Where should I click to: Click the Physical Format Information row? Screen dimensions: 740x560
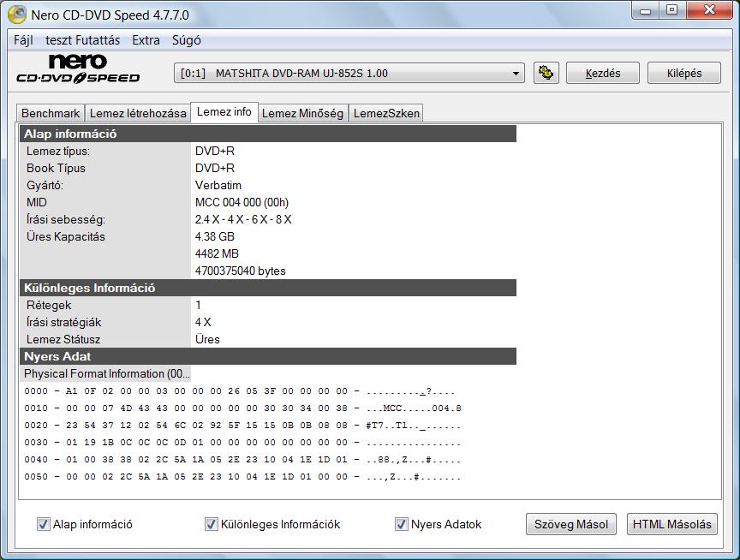point(105,373)
